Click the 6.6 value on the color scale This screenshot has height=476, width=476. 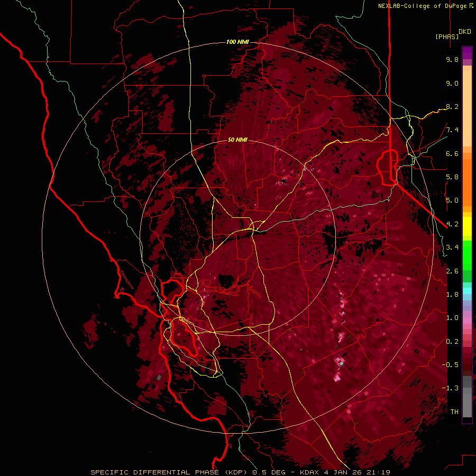coord(452,153)
